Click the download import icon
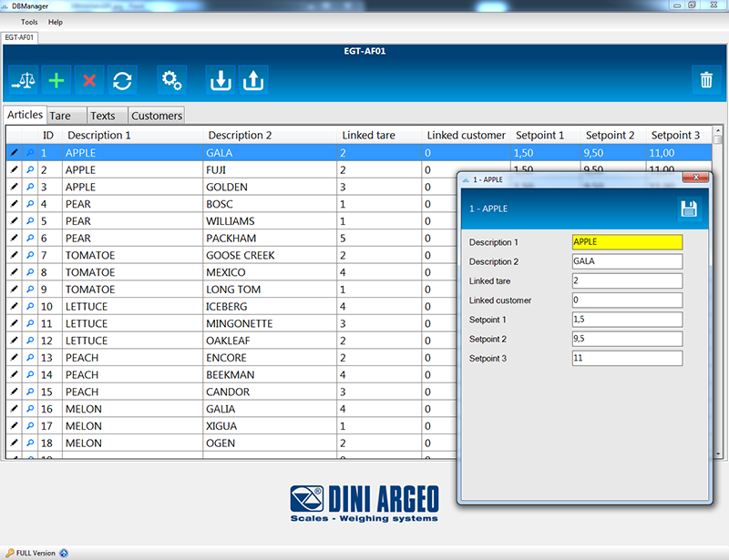This screenshot has height=560, width=729. [x=220, y=80]
